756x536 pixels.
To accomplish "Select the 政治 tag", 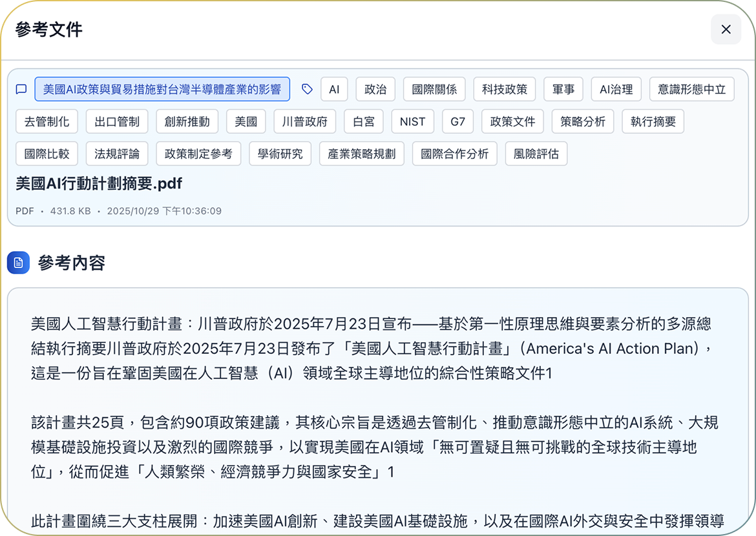I will 375,89.
